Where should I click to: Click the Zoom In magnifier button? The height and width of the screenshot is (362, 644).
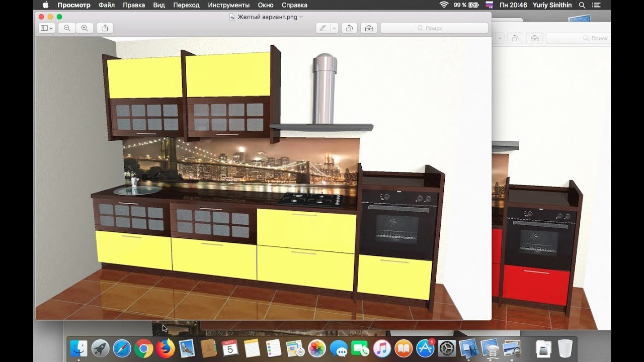85,28
